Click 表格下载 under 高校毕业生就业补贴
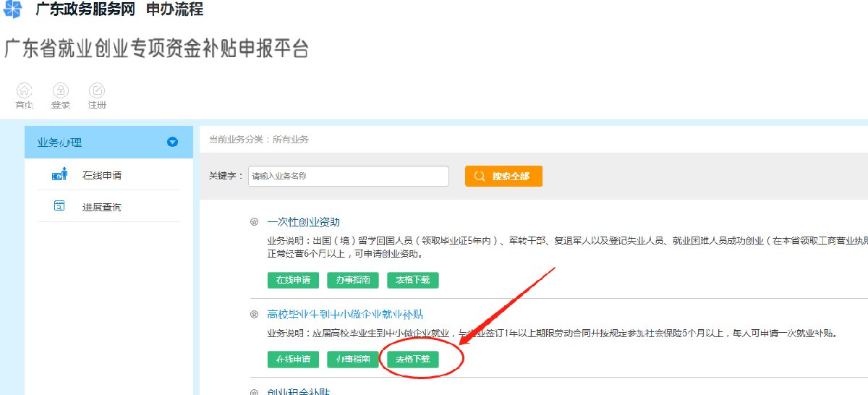This screenshot has height=395, width=868. click(413, 360)
